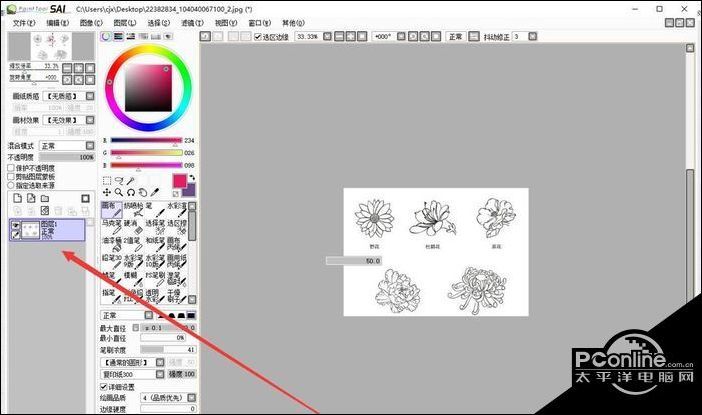Viewport: 702px width, 415px height.
Task: Enable 保护不透明度 checkbox
Action: 11,168
